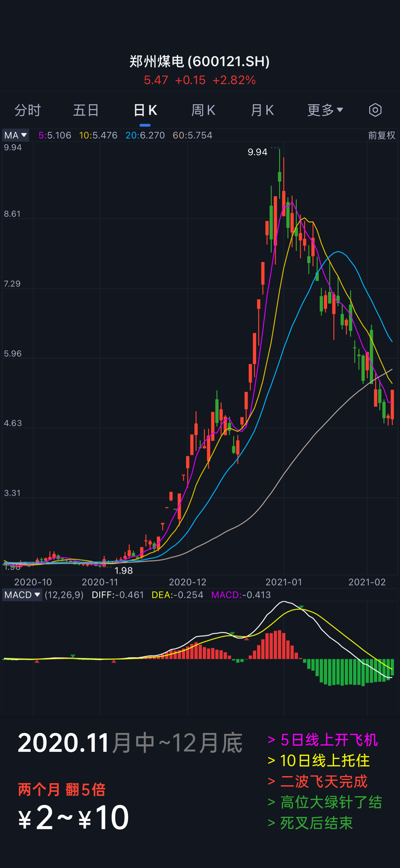
Task: Tap the stock title 郑州煤电 (600121.SH)
Action: [200, 62]
